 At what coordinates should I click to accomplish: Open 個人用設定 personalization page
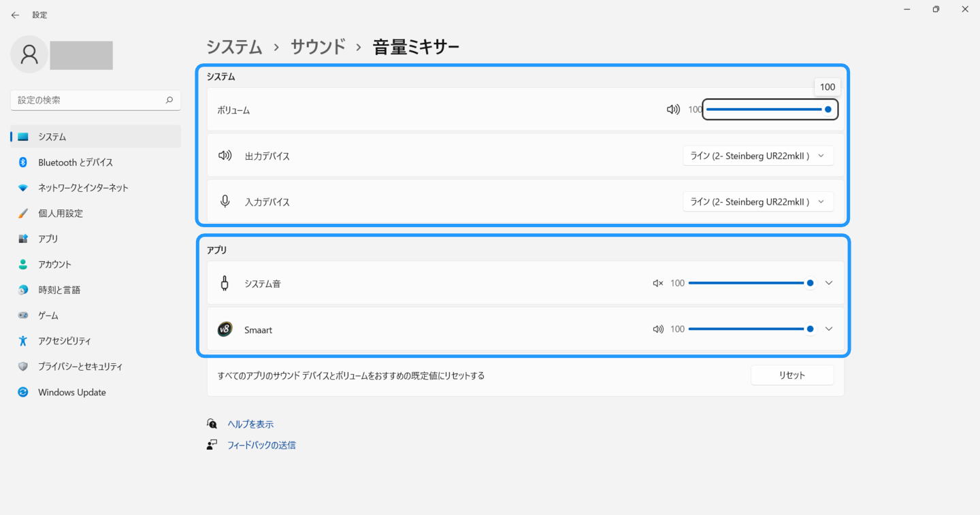click(x=61, y=214)
